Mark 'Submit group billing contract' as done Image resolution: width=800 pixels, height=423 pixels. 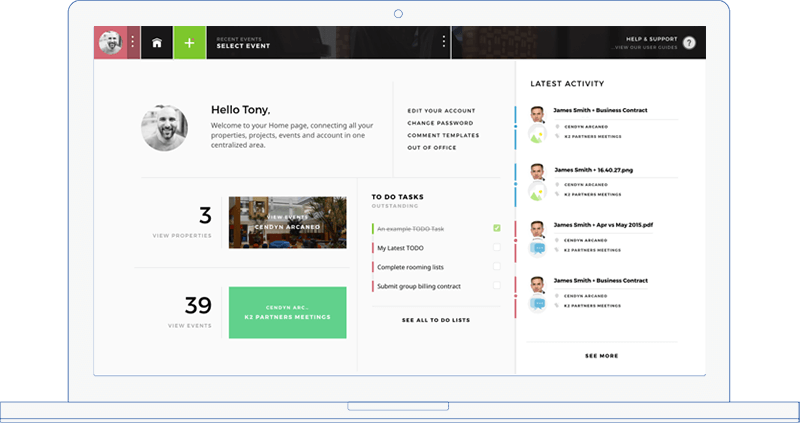[497, 286]
